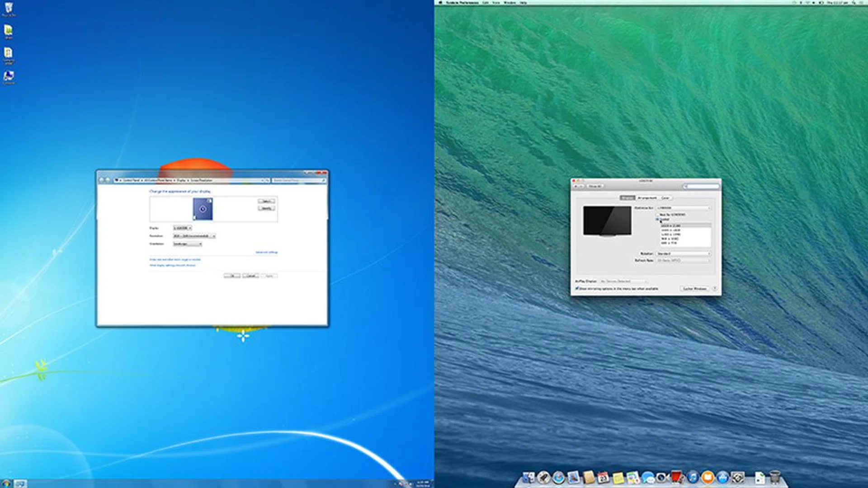This screenshot has height=488, width=868.
Task: Click the Gather Windows button
Action: pos(694,289)
